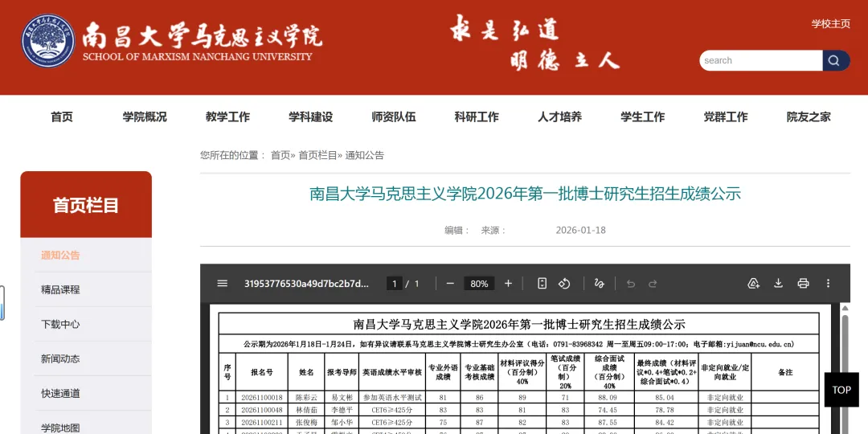Select 新闻动态 in the sidebar
Screen dimensions: 868x434
click(x=60, y=358)
